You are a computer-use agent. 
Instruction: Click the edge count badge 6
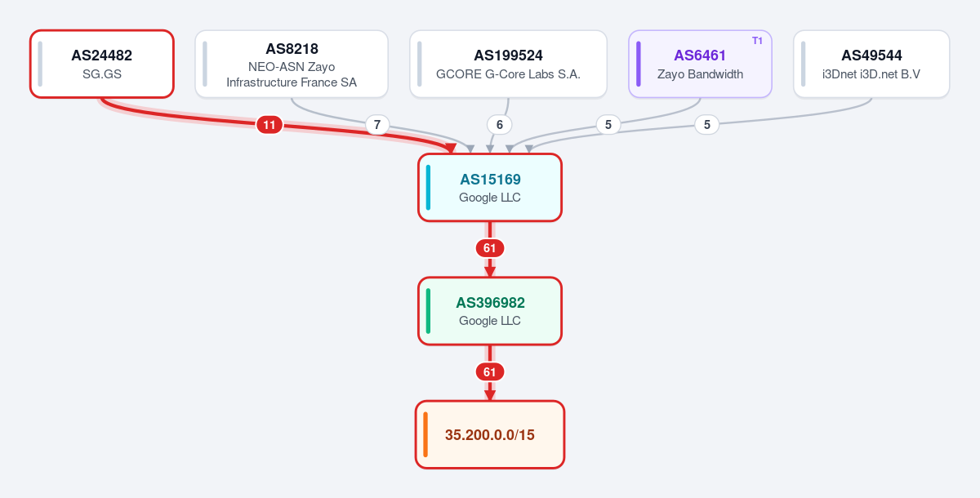500,125
